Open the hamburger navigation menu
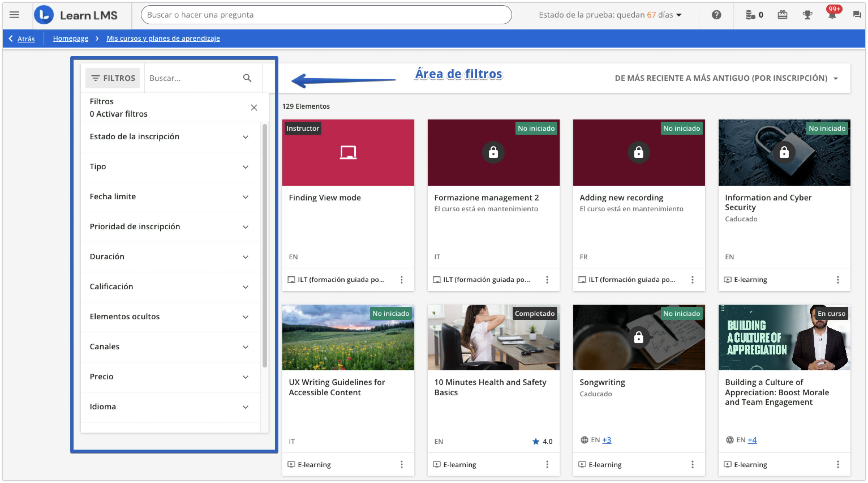Screen dimensions: 868x483 (14, 14)
